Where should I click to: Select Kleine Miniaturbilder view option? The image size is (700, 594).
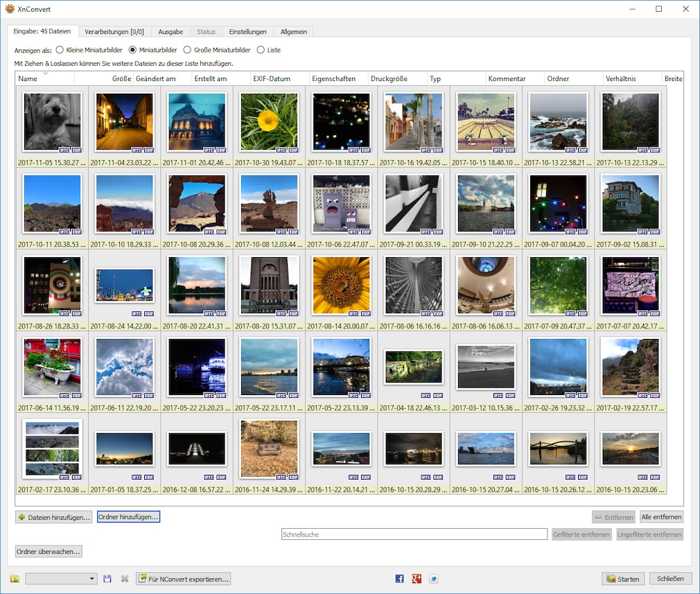(89, 50)
